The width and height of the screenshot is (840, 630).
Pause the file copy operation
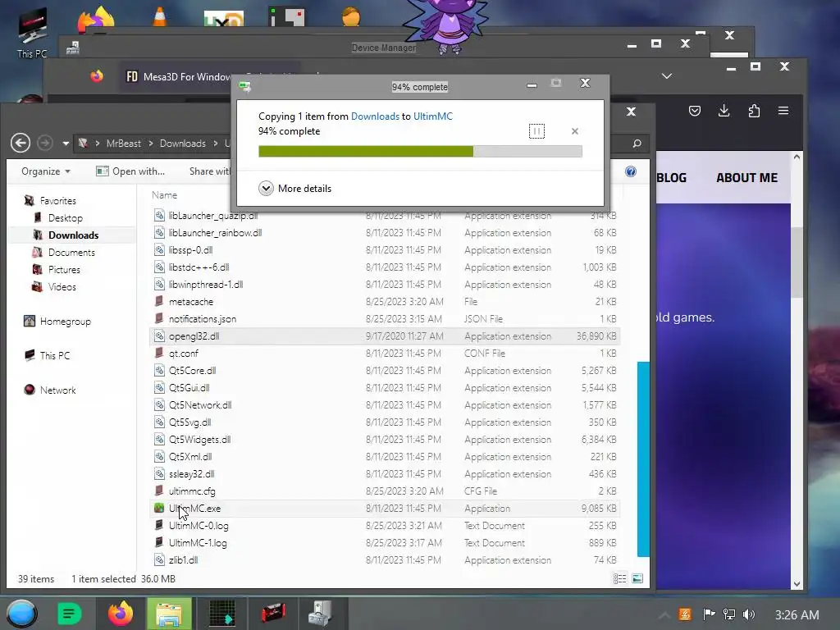click(x=536, y=131)
